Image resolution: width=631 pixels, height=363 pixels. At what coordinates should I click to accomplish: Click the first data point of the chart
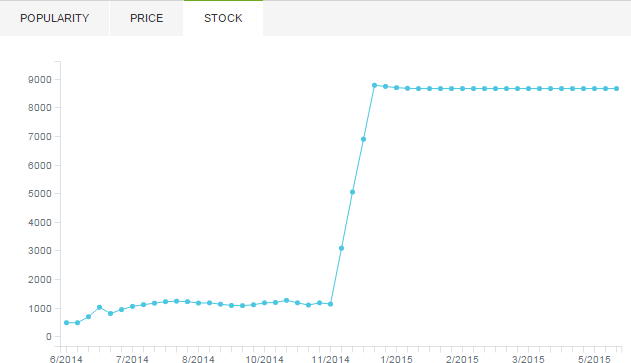pyautogui.click(x=66, y=323)
